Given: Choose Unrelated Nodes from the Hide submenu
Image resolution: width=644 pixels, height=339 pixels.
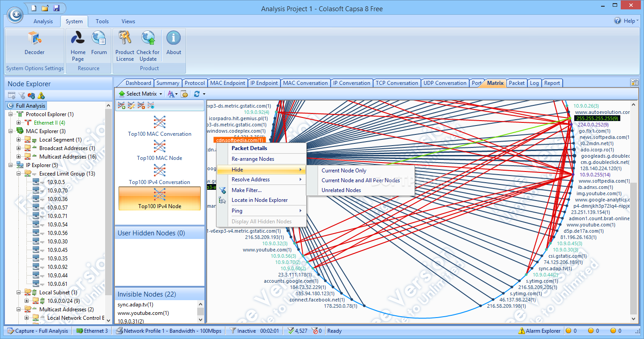Looking at the screenshot, I should click(x=343, y=190).
